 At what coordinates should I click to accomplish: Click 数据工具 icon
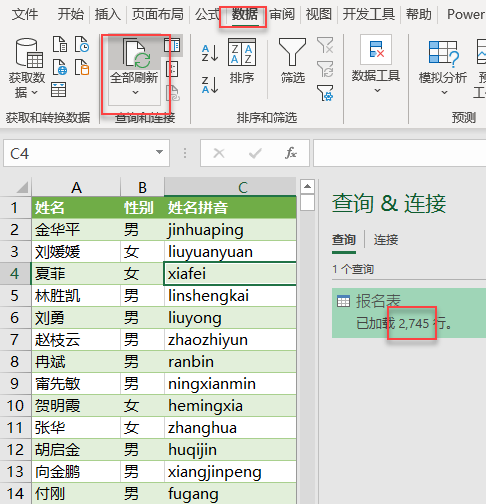[x=376, y=49]
